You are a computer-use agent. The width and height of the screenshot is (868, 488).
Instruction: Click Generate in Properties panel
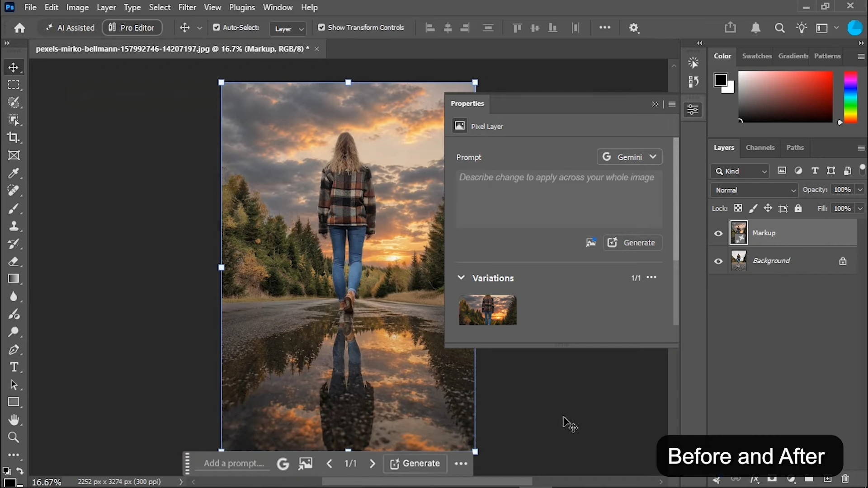[632, 243]
